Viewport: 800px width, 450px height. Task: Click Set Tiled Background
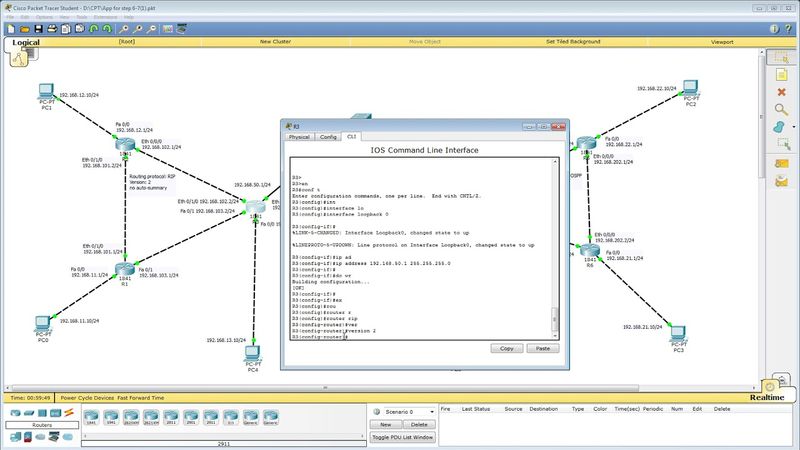[x=573, y=42]
